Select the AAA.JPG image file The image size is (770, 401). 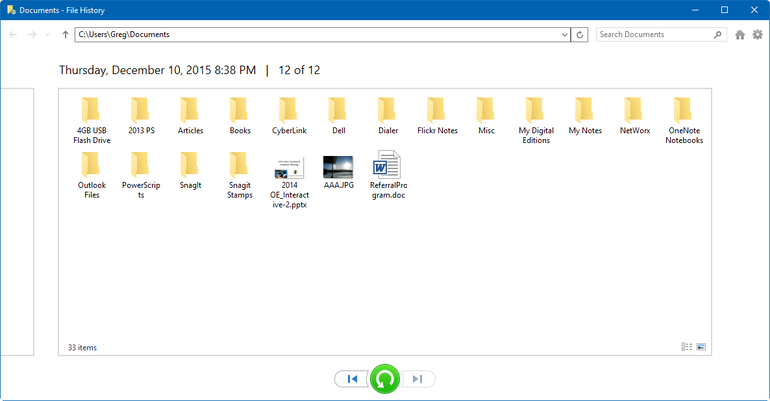339,172
